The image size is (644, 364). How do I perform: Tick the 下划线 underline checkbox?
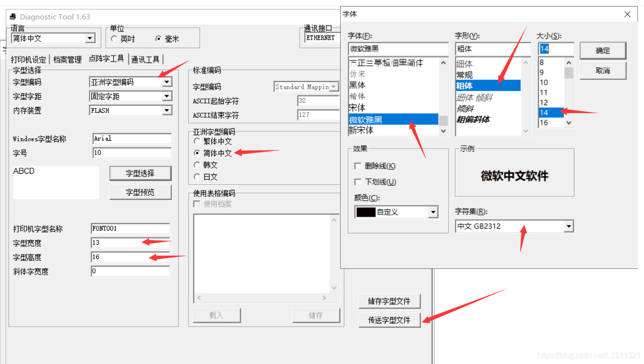(358, 182)
